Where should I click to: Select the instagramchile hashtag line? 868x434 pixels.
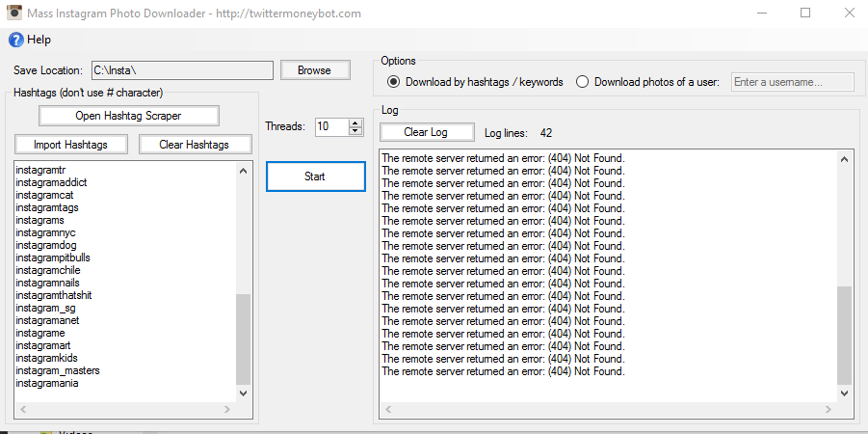(x=48, y=270)
